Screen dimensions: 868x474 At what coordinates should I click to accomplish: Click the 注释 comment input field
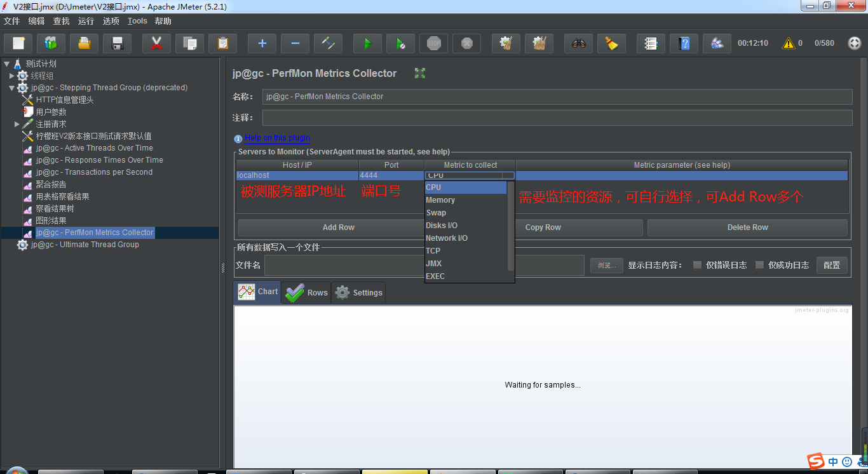pos(557,118)
